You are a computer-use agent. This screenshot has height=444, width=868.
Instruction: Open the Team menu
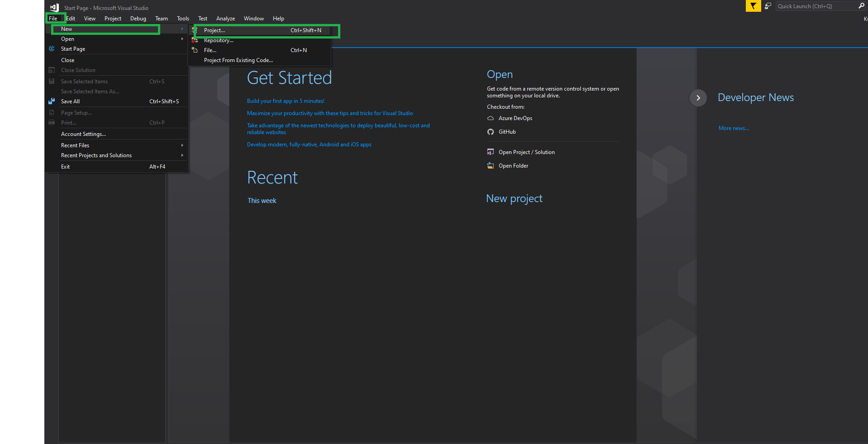[162, 19]
